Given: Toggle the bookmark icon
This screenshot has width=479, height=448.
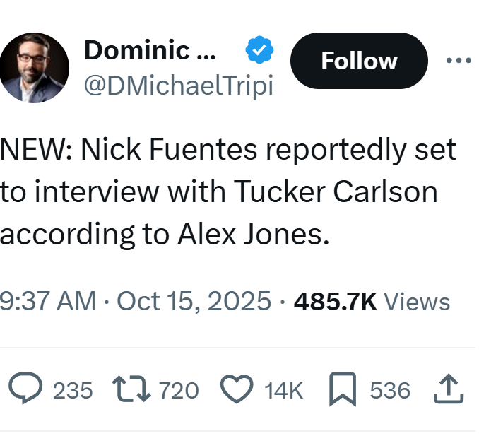Looking at the screenshot, I should click(343, 390).
